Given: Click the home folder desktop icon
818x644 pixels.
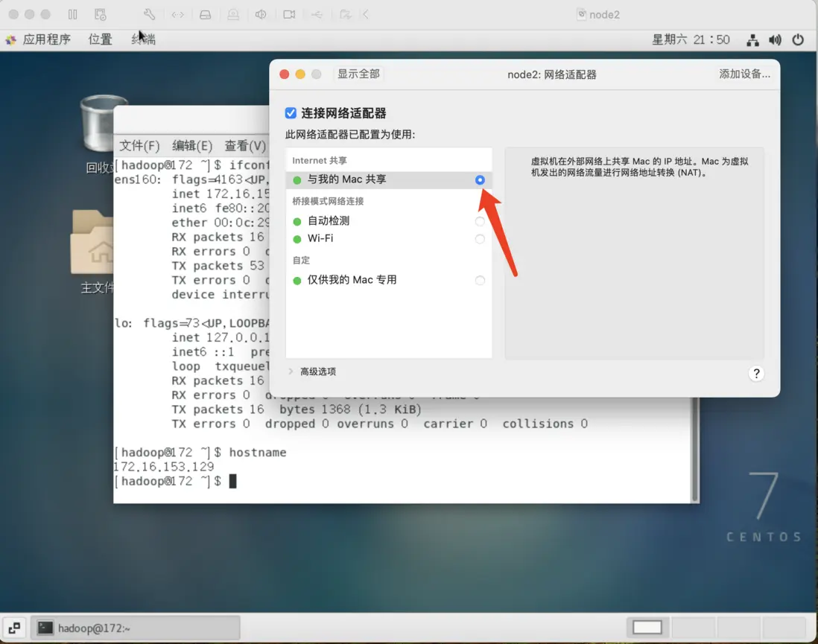Looking at the screenshot, I should (x=93, y=243).
